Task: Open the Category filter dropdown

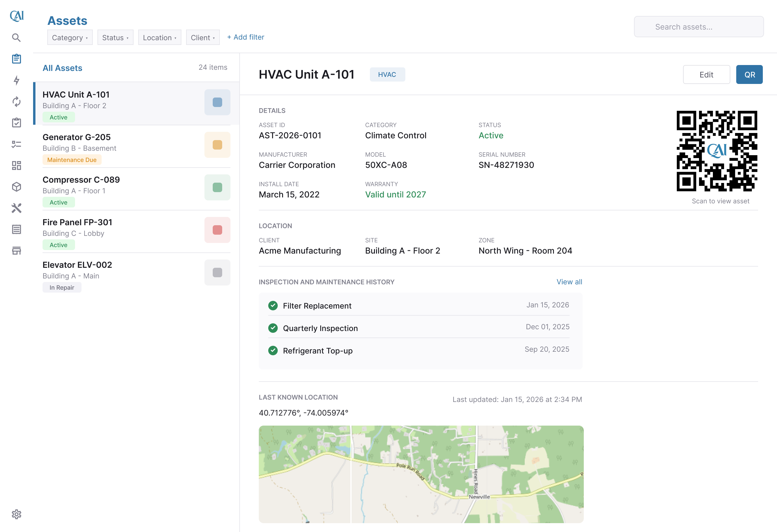Action: click(x=69, y=38)
